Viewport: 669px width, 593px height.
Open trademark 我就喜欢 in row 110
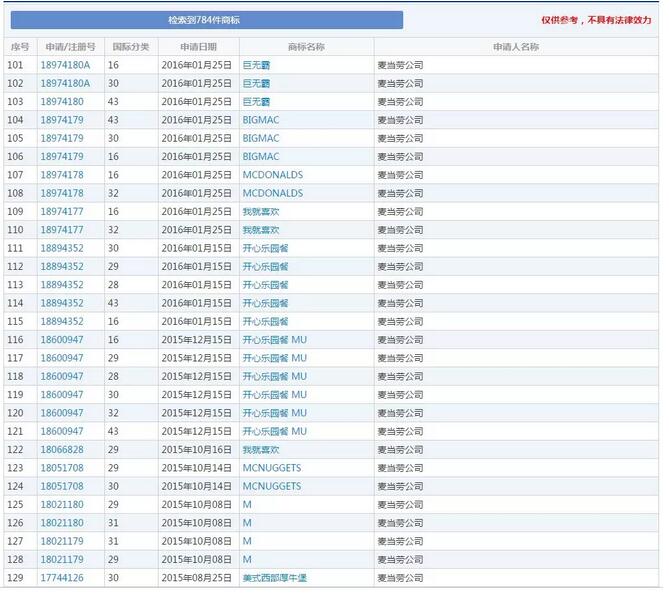[x=261, y=230]
